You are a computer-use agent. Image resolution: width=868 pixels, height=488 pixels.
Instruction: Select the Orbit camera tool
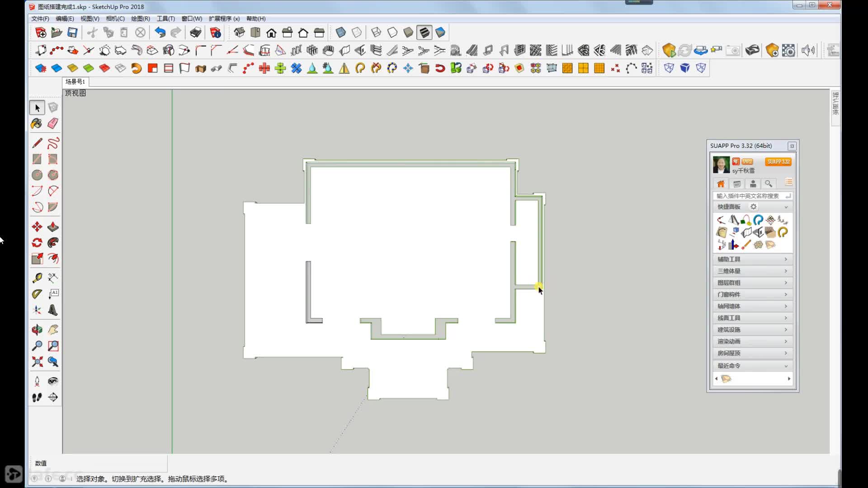pyautogui.click(x=37, y=329)
